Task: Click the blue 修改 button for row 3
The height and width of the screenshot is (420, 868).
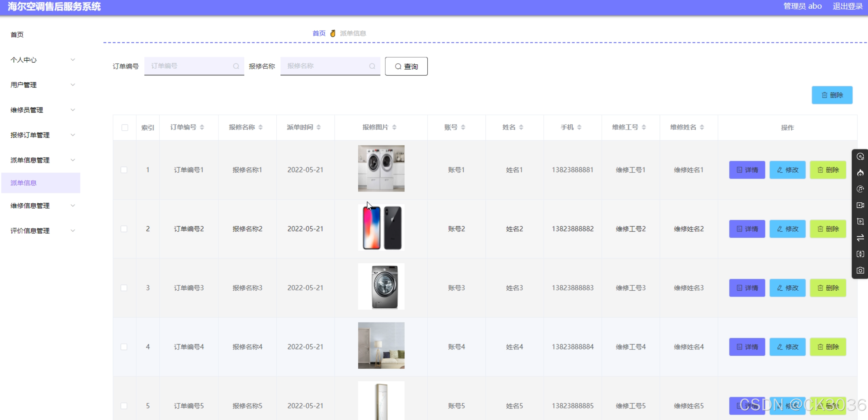Action: (787, 288)
